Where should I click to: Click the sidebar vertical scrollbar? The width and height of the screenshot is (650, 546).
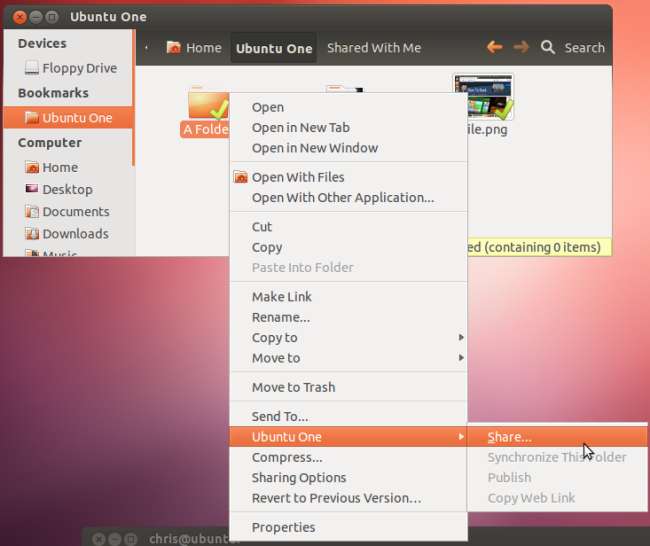coord(133,97)
